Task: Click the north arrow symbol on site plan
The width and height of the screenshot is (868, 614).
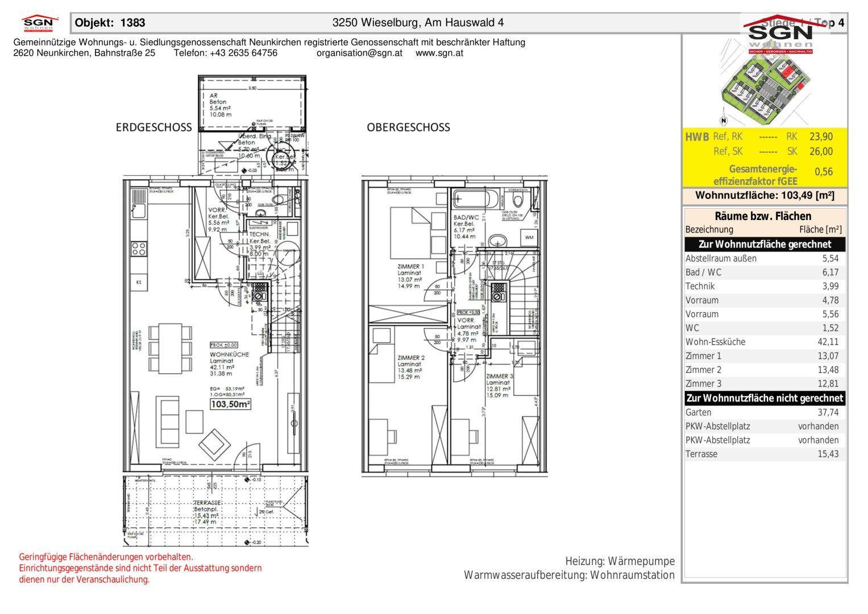Action: (x=723, y=121)
